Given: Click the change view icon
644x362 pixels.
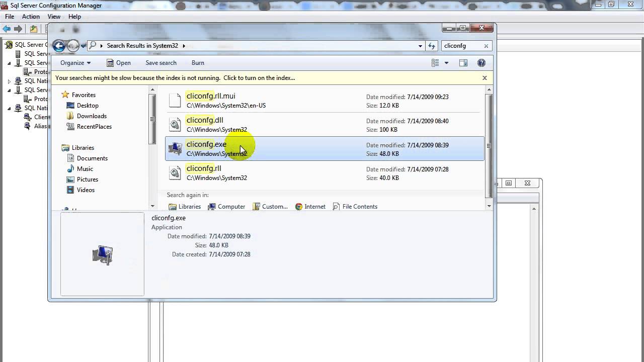Looking at the screenshot, I should [x=435, y=63].
